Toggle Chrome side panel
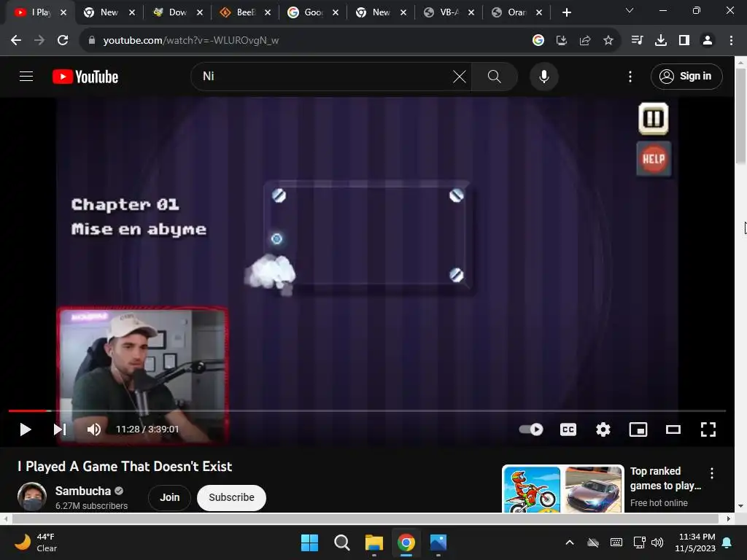 [684, 41]
